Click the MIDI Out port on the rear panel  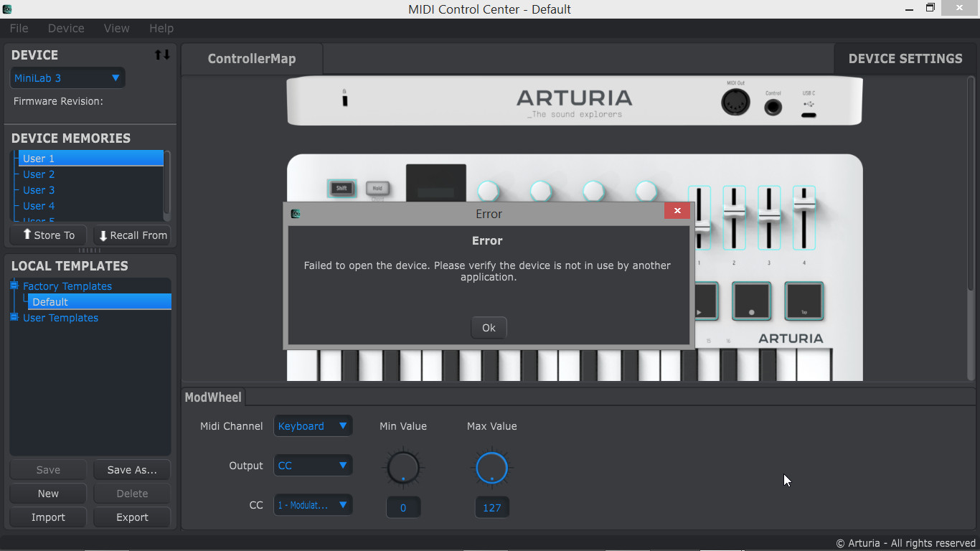click(735, 103)
